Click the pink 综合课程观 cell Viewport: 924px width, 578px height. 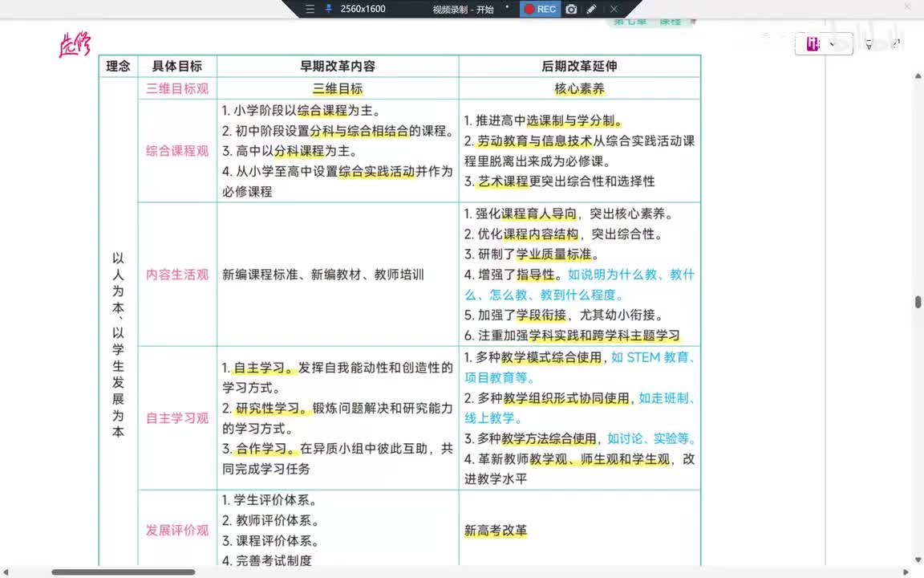(x=176, y=151)
